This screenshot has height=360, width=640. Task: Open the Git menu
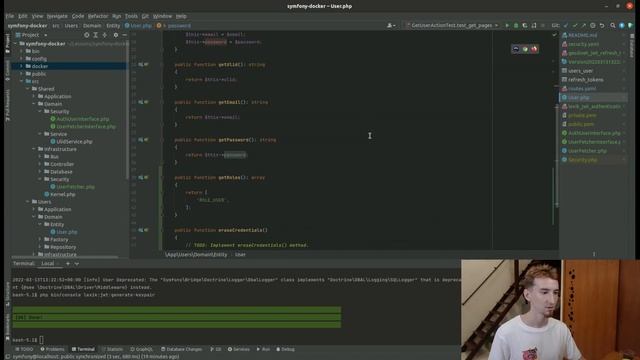coord(145,16)
